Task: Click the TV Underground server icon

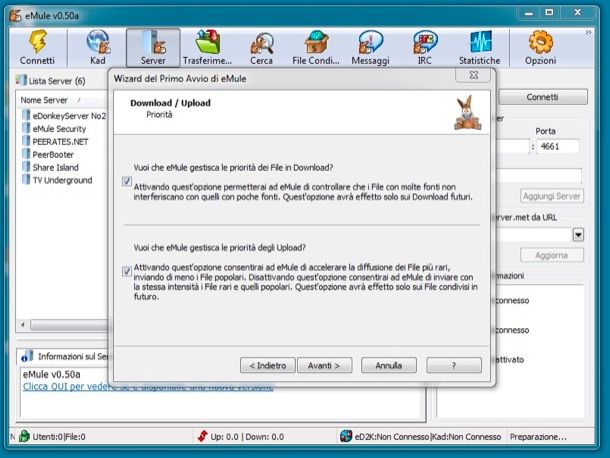Action: pyautogui.click(x=26, y=179)
